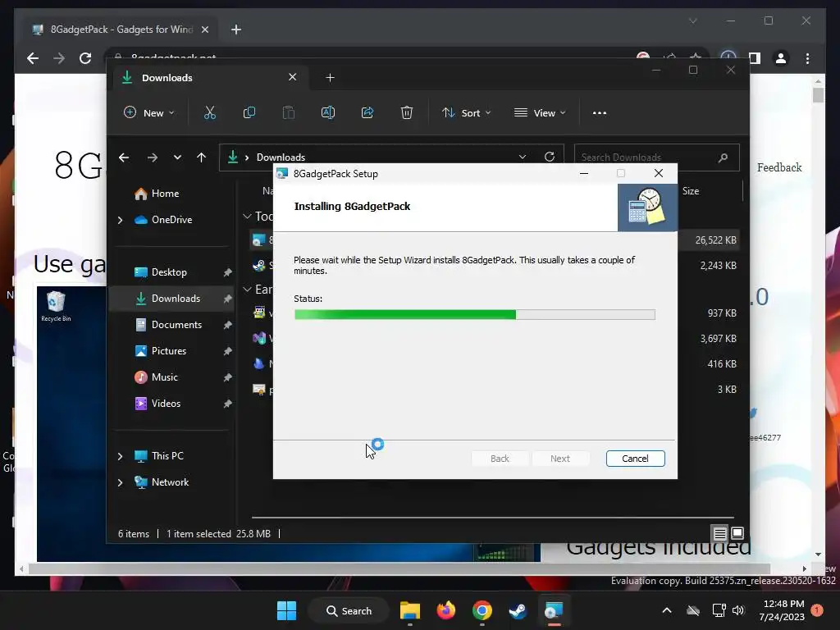This screenshot has width=840, height=630.
Task: Click the installation progress bar
Action: (475, 314)
